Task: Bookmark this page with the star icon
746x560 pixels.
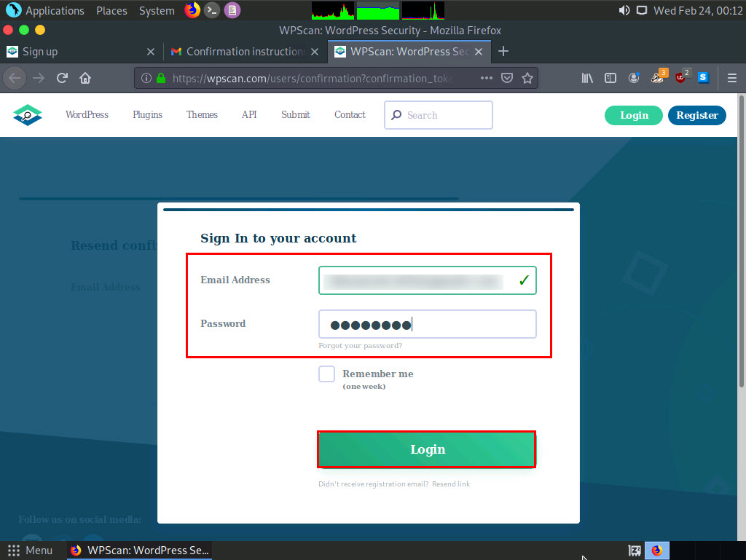Action: pos(527,78)
